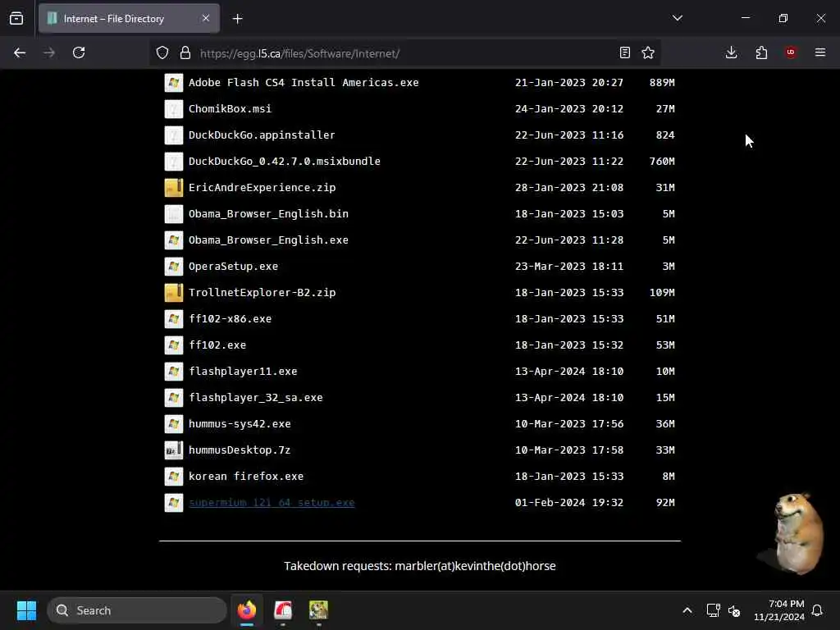
Task: Click the zip icon beside TrollnetExplorer-B2.zip
Action: tap(174, 293)
